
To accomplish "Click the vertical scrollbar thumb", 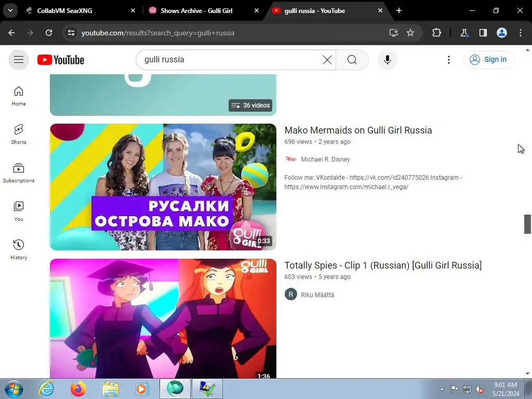I will point(528,224).
